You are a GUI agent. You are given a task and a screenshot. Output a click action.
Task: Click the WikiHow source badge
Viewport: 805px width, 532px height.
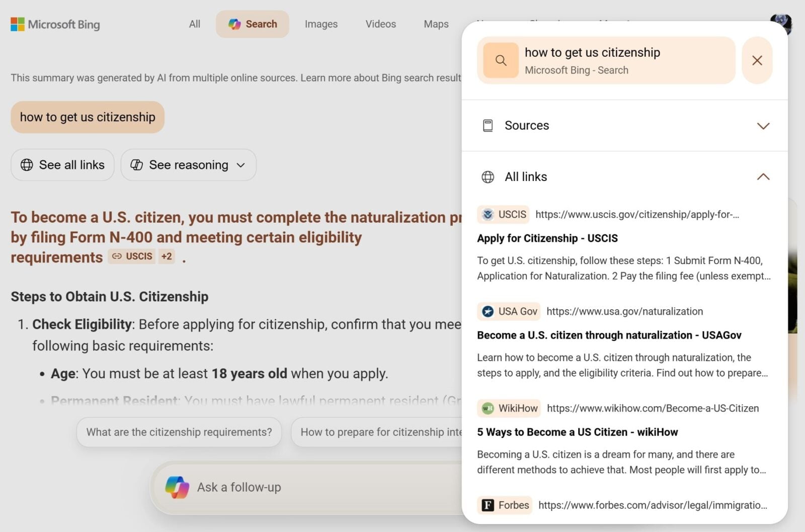[509, 408]
